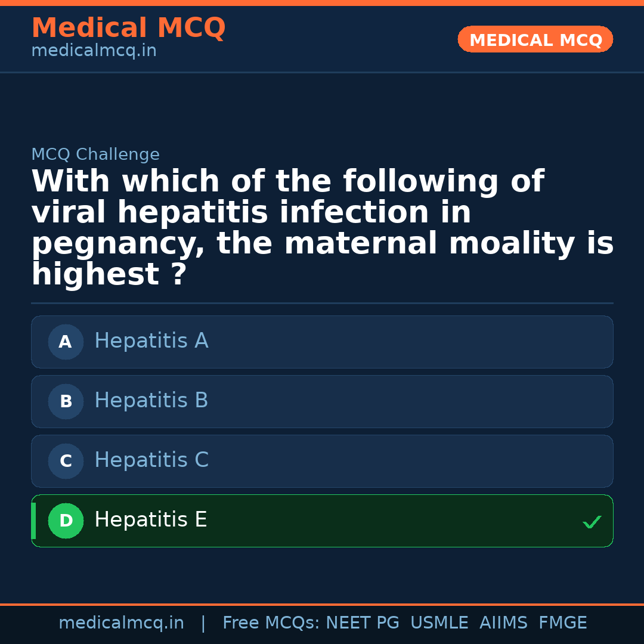Select the C letter circle
The width and height of the screenshot is (644, 644).
[x=66, y=462]
